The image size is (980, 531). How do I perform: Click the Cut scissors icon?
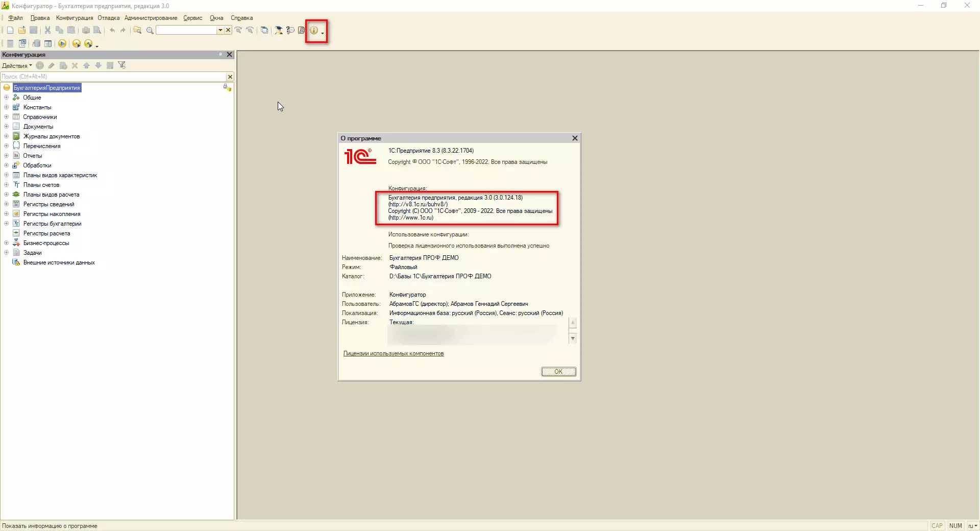coord(47,30)
